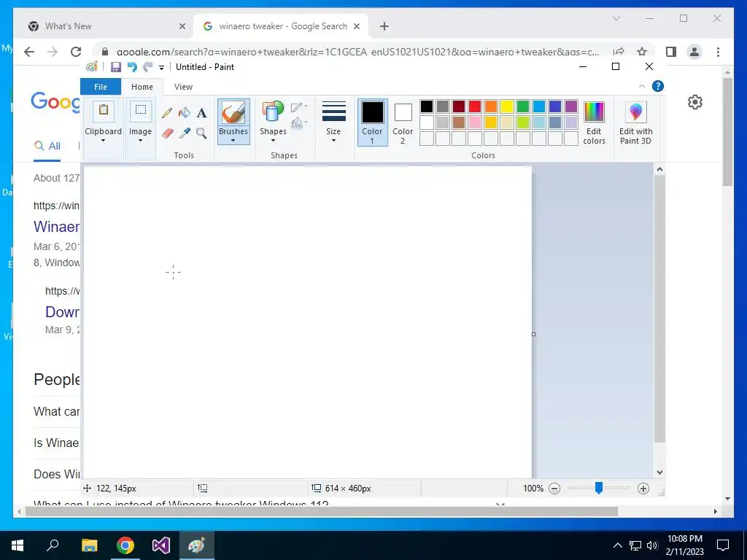
Task: Bookmark this page with the star icon
Action: click(642, 52)
